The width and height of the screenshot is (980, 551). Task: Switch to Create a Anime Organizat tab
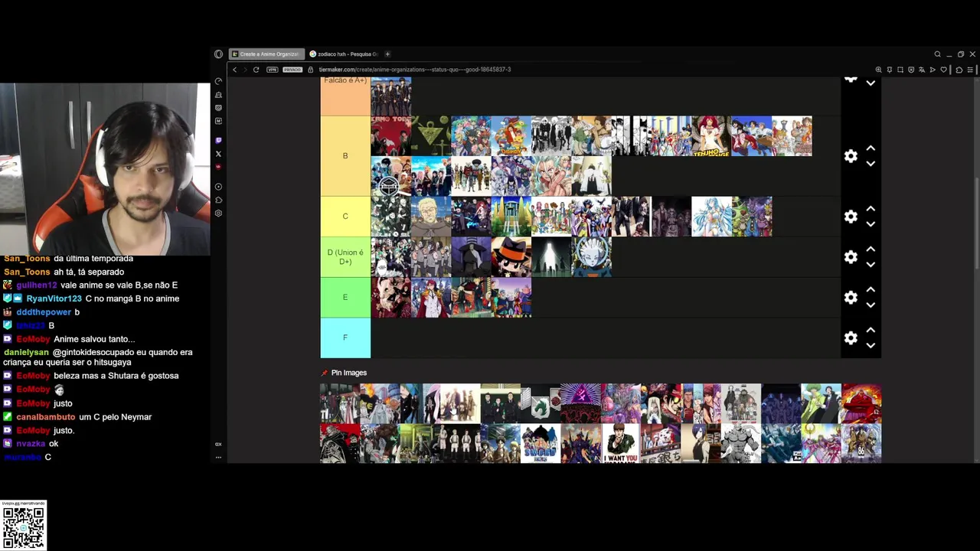click(x=266, y=54)
